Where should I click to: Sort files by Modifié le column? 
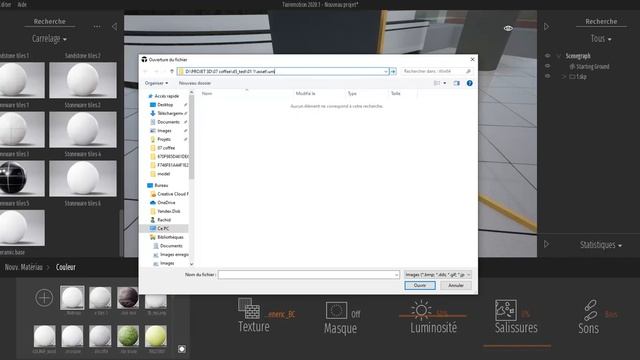click(x=305, y=93)
